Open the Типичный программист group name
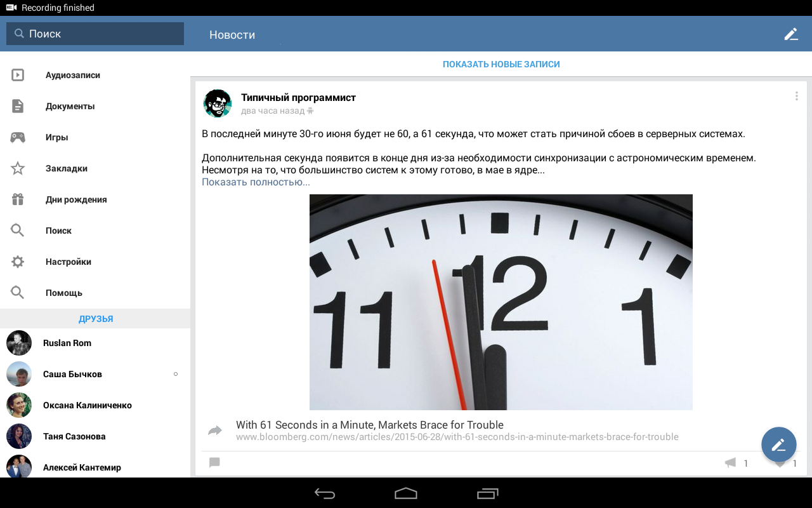The height and width of the screenshot is (508, 812). tap(298, 98)
